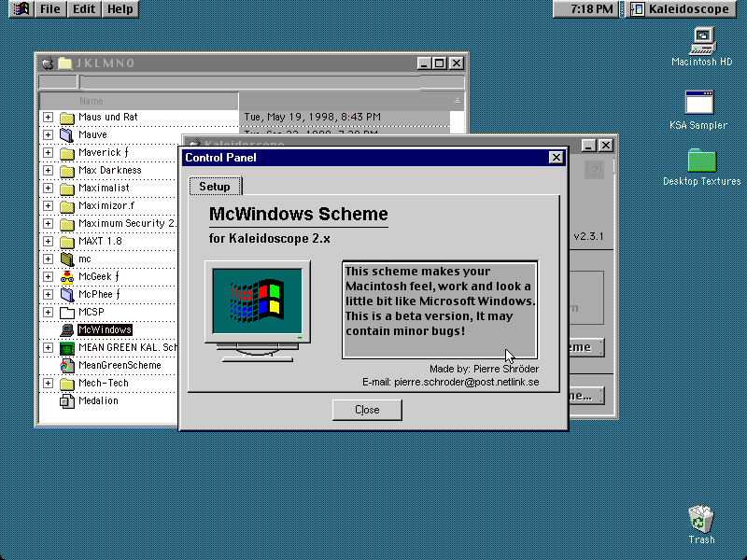The height and width of the screenshot is (560, 747).
Task: Select the MEAN GREEN KAL. green icon
Action: pyautogui.click(x=67, y=347)
